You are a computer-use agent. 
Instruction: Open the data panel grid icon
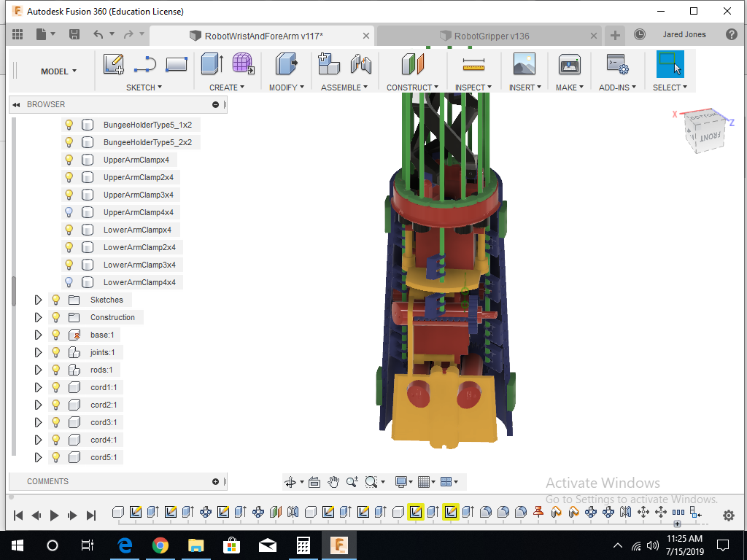(18, 34)
